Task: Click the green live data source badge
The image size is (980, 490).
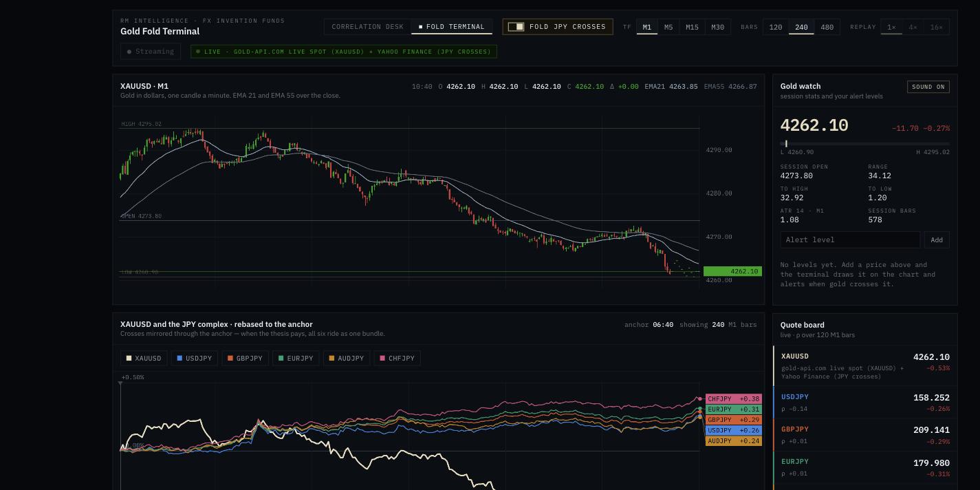Action: click(x=344, y=52)
